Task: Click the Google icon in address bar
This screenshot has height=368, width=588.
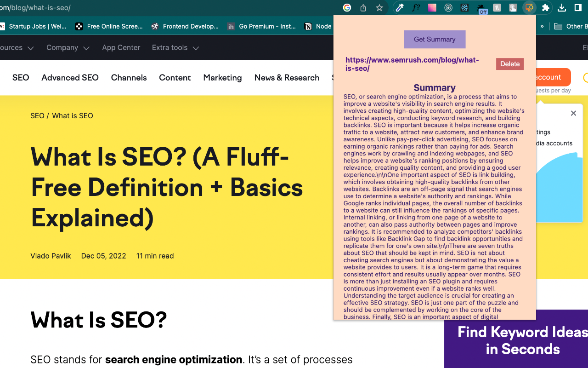Action: 347,8
